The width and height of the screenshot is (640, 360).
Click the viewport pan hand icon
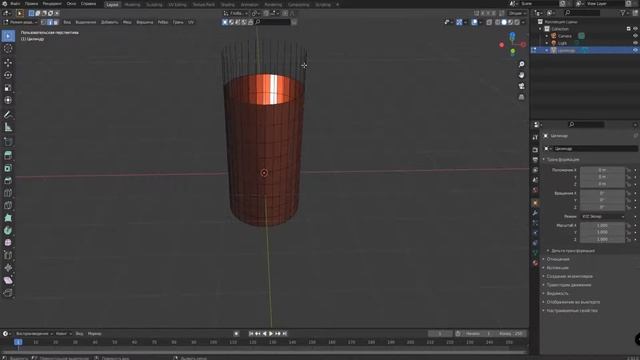click(521, 75)
